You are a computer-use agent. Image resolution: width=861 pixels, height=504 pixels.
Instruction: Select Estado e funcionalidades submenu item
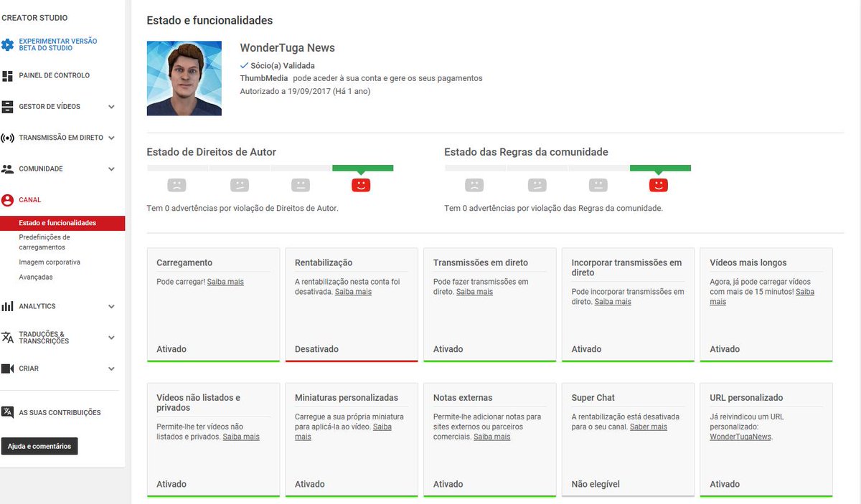62,223
